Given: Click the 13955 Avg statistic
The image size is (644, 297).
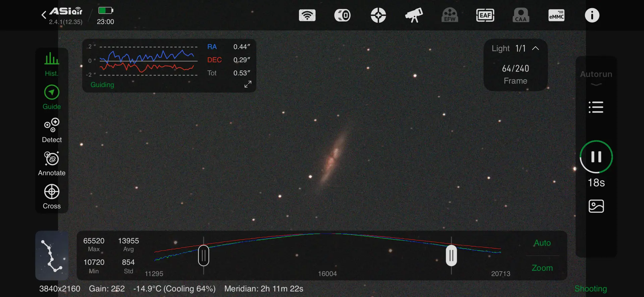Looking at the screenshot, I should coord(128,245).
